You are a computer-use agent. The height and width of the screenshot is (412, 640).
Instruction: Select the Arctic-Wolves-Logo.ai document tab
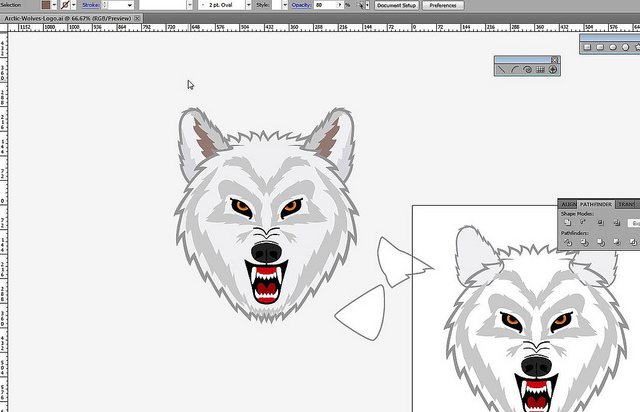coord(68,18)
